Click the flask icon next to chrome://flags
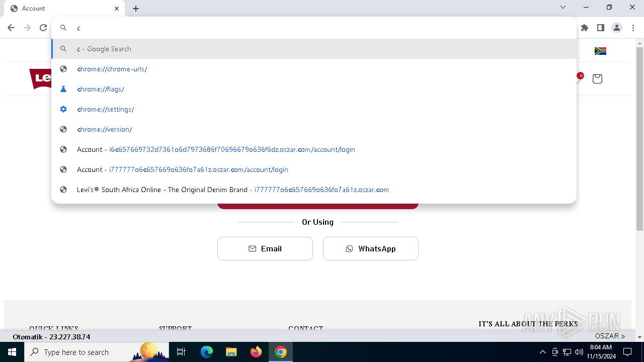 tap(63, 89)
